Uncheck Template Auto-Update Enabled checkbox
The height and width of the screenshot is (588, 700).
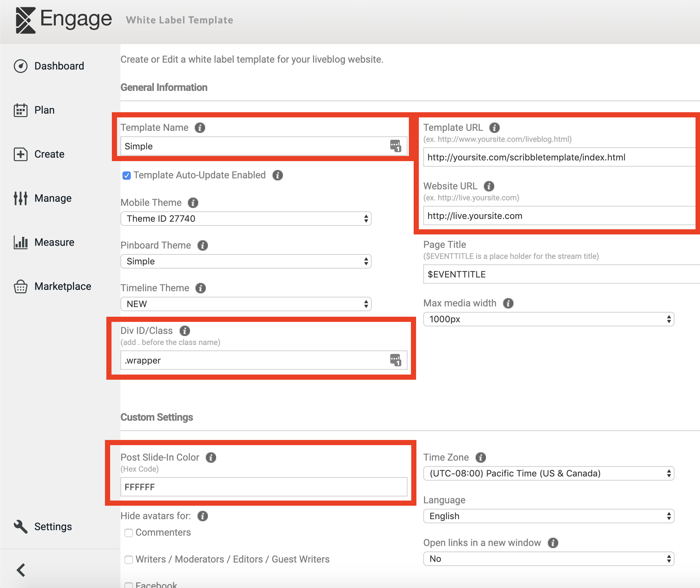[127, 176]
